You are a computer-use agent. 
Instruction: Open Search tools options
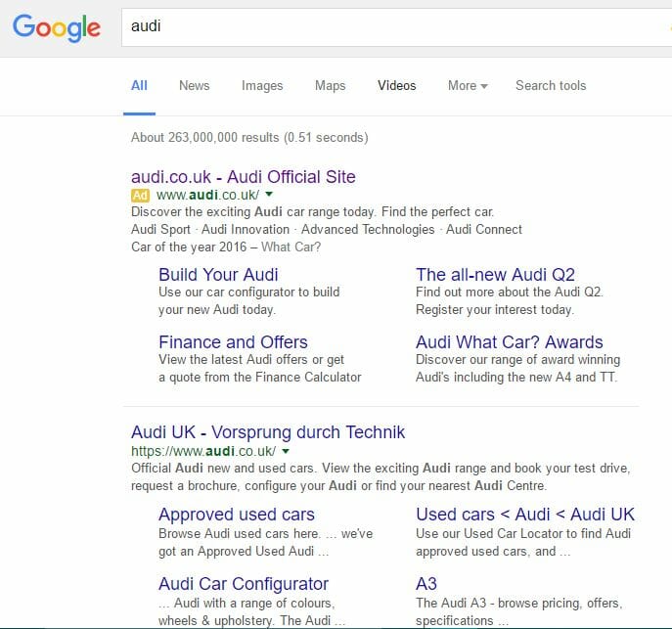551,86
